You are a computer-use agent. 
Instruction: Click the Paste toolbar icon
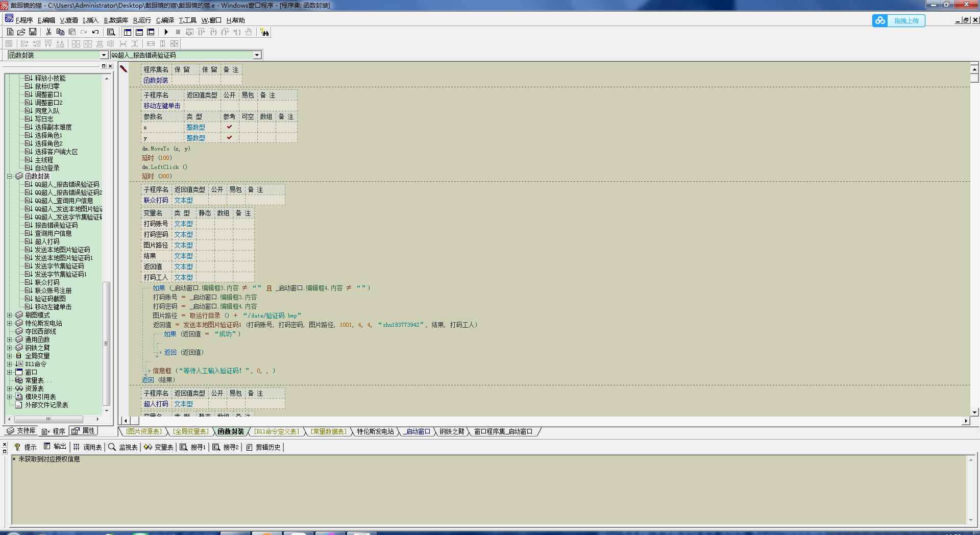point(72,32)
